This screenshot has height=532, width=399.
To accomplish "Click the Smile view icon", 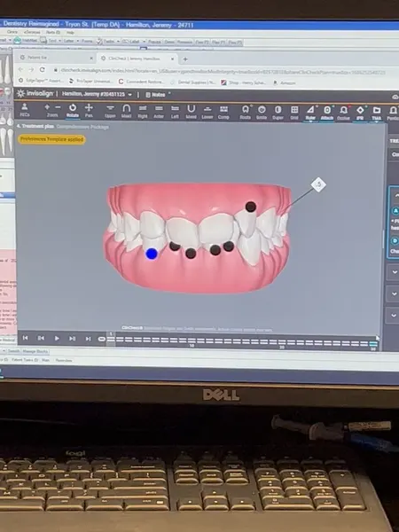I will coord(262,113).
